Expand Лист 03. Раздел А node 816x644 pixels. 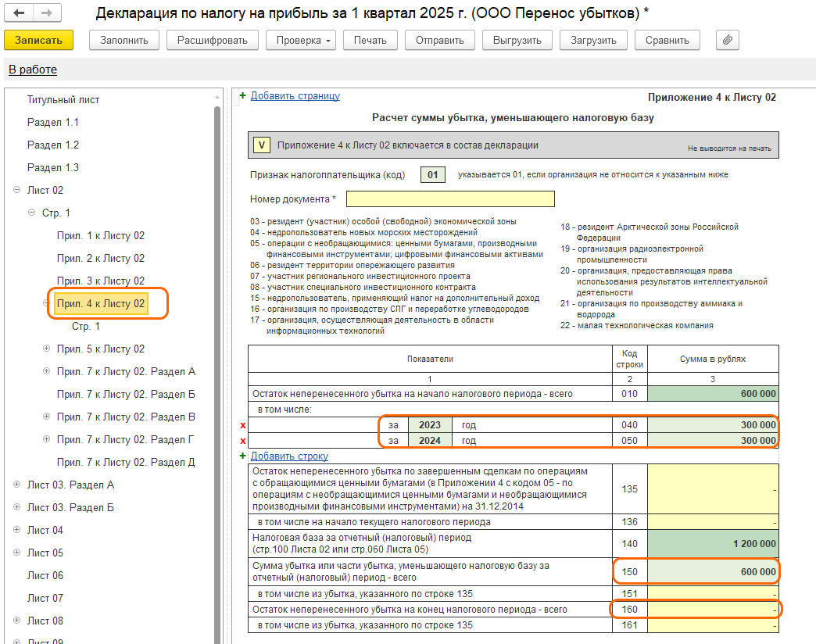pos(17,485)
